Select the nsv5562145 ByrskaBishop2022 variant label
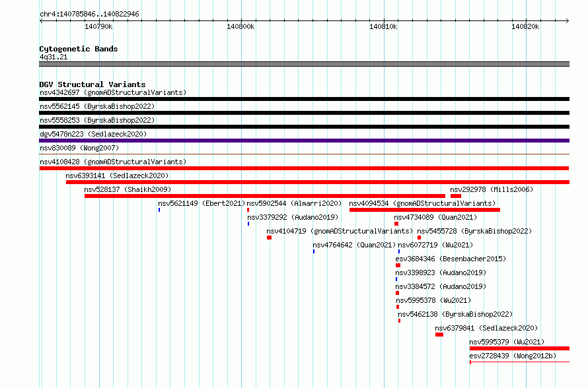The height and width of the screenshot is (388, 588). 97,106
